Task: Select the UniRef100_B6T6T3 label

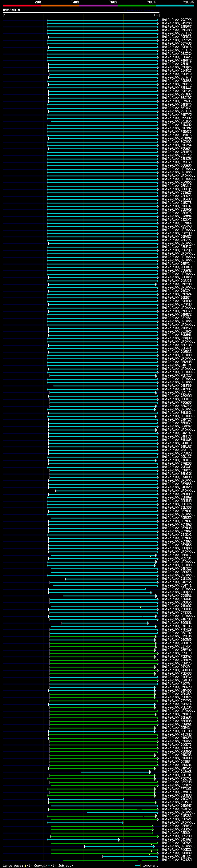Action: (177, 78)
